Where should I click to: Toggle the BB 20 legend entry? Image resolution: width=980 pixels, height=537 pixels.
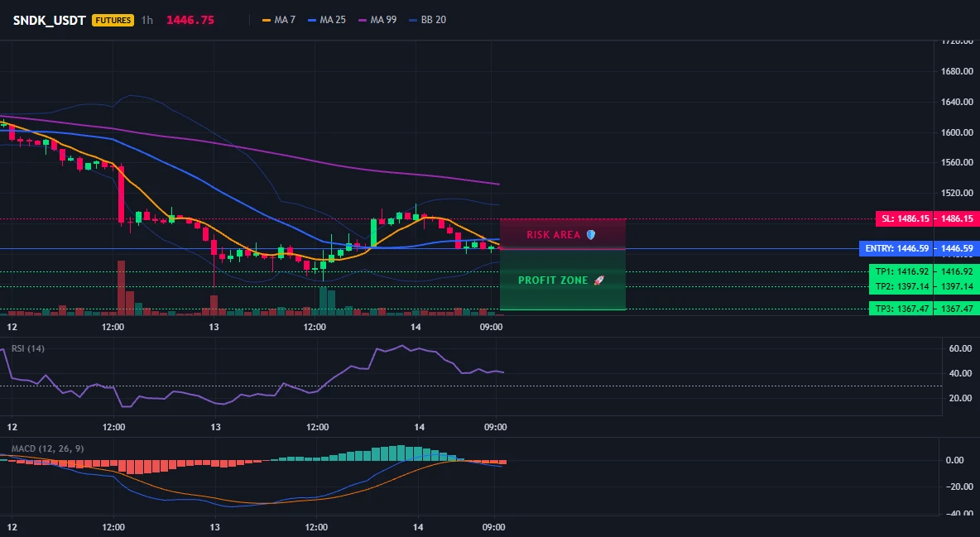pyautogui.click(x=427, y=20)
